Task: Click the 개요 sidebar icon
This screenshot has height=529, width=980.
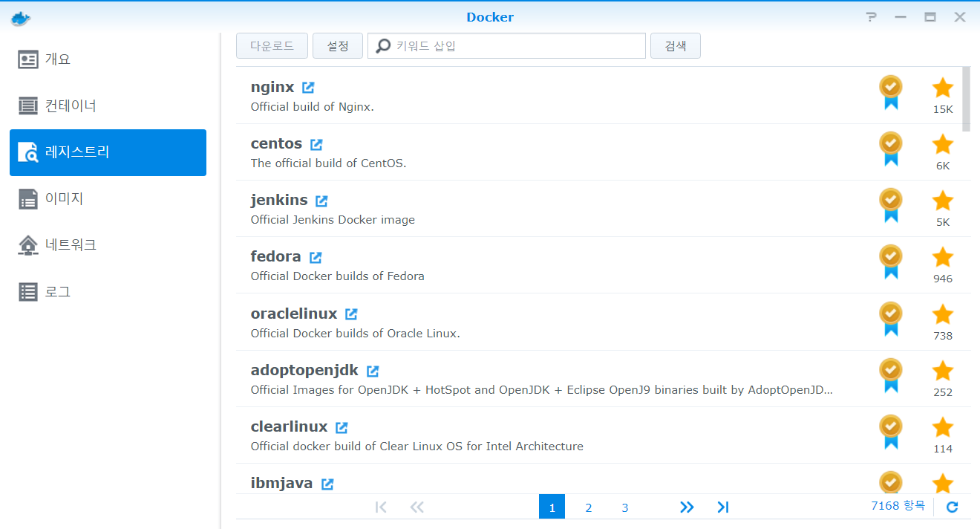Action: pos(28,59)
